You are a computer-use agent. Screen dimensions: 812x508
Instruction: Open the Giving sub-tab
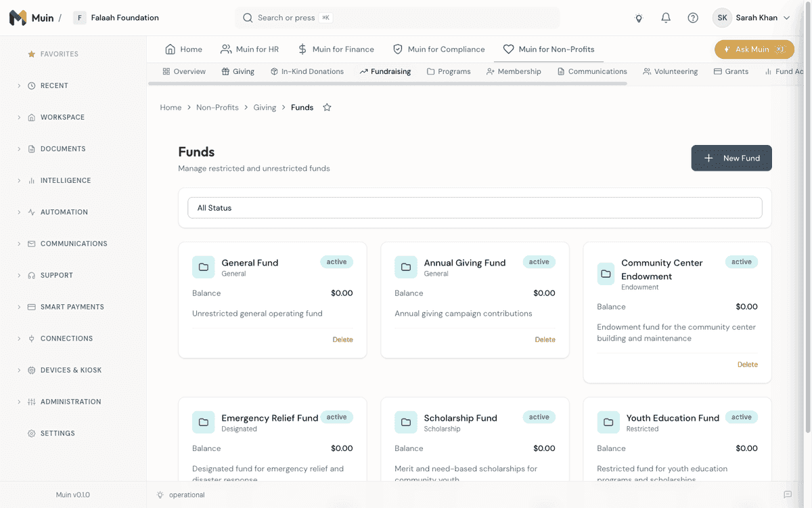(x=238, y=72)
